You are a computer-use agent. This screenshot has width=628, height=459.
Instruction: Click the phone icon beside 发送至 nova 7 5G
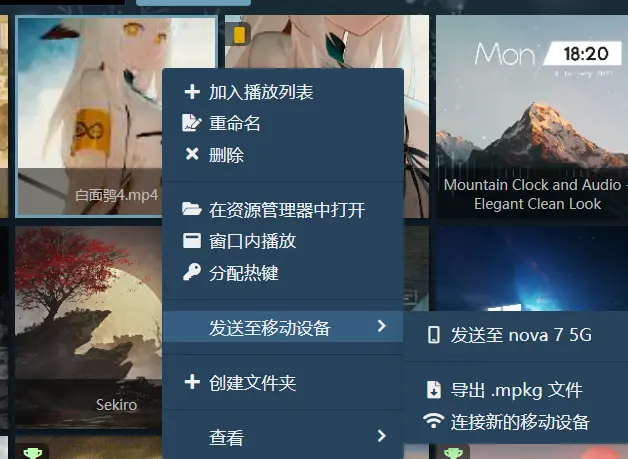[x=433, y=335]
